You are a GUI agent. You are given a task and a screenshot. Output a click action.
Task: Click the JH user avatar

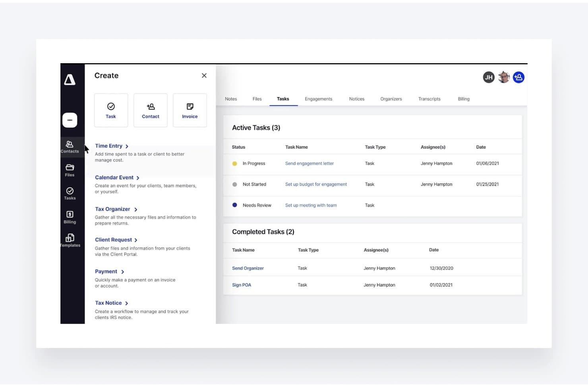coord(489,77)
